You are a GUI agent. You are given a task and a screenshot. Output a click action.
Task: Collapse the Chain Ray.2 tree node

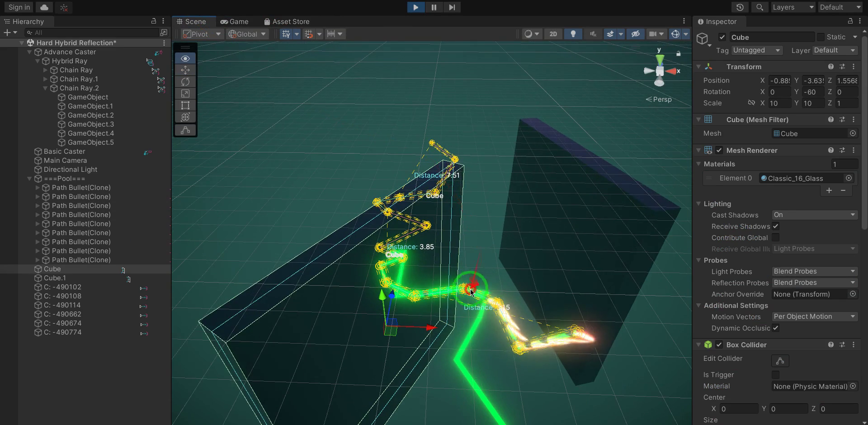point(45,88)
